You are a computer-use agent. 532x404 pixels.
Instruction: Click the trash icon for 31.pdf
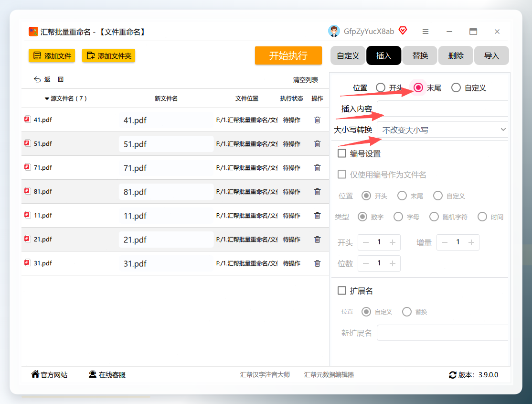point(317,263)
